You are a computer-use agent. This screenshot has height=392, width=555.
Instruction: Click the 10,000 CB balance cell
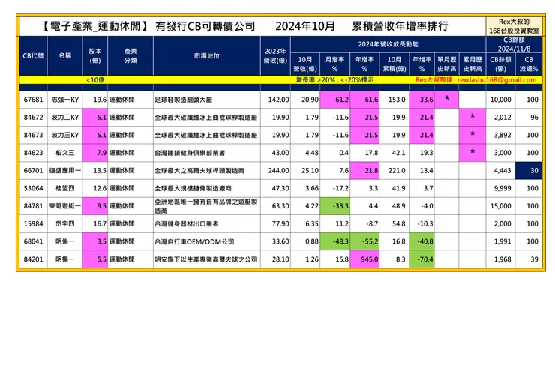coord(500,100)
